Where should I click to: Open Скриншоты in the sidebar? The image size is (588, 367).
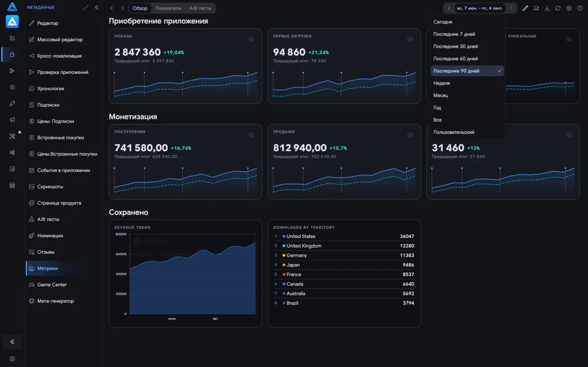pos(63,187)
